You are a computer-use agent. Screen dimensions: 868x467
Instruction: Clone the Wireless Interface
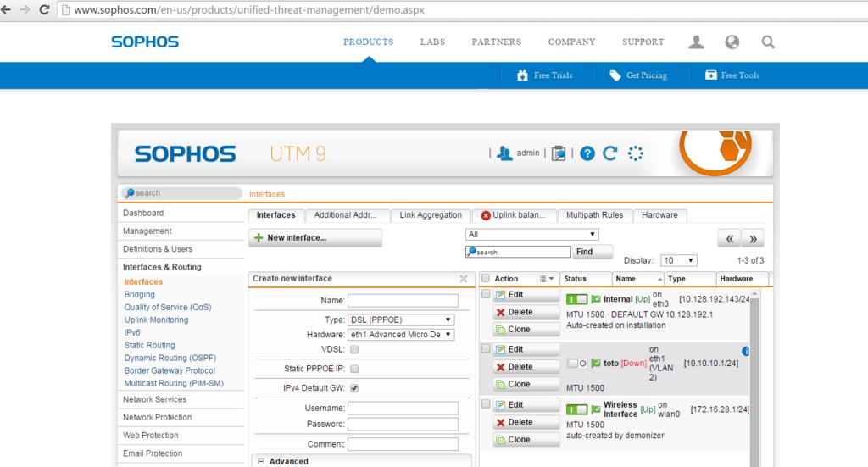pos(526,439)
